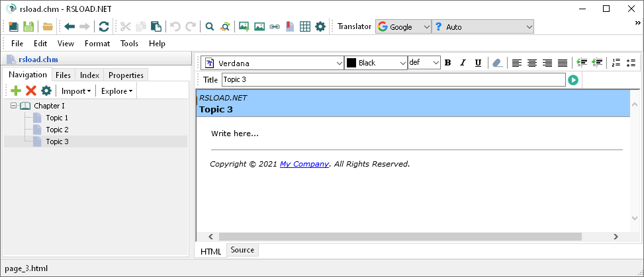Open the Google translator dropdown
This screenshot has height=277, width=644.
pos(403,26)
